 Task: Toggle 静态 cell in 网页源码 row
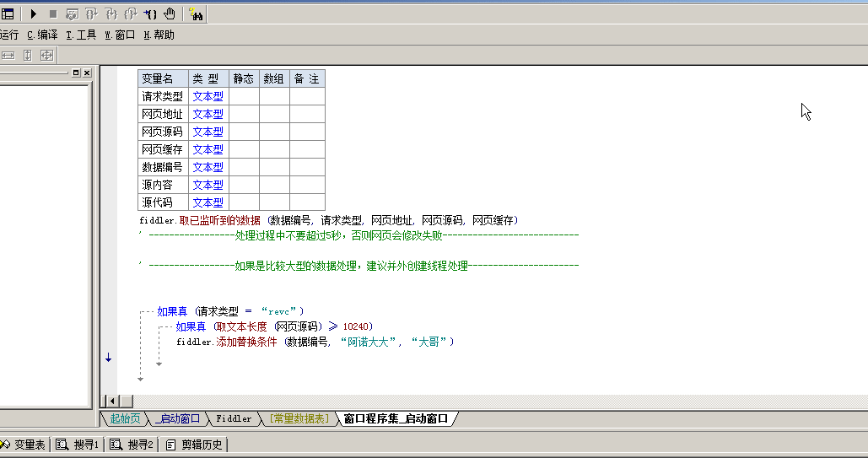coord(244,132)
